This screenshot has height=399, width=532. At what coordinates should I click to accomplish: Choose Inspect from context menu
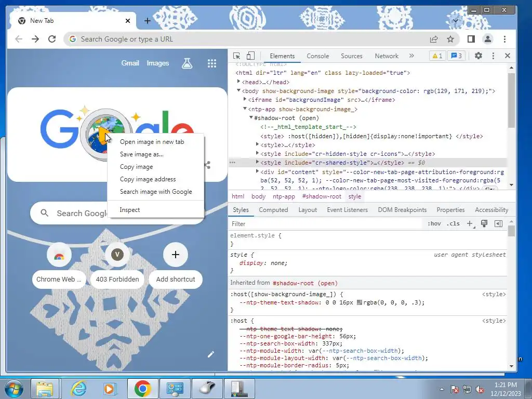(x=156, y=210)
